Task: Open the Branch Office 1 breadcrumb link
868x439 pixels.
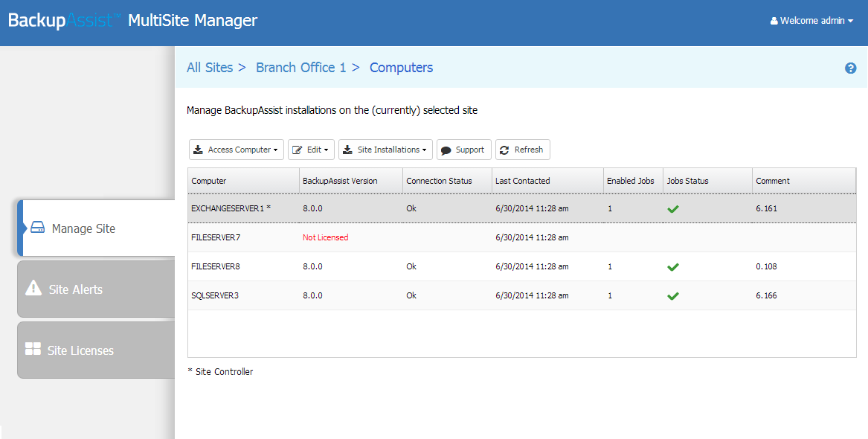Action: click(x=300, y=68)
